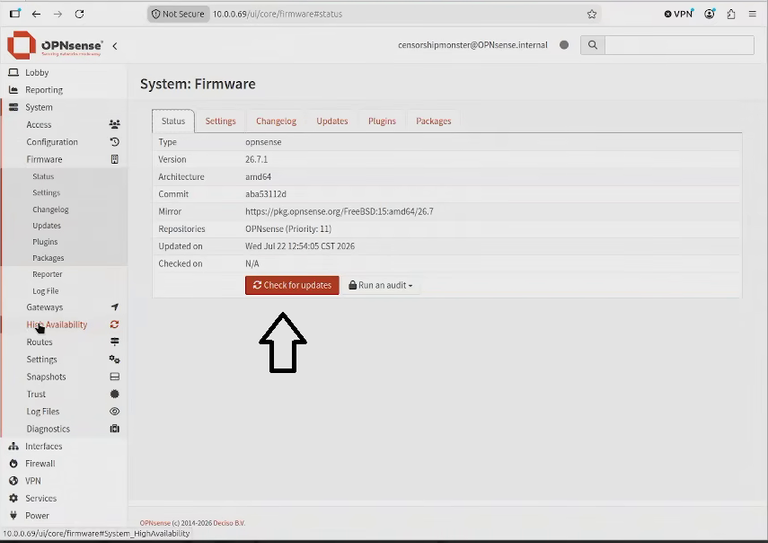The image size is (768, 543).
Task: Switch to the Settings tab
Action: (220, 121)
